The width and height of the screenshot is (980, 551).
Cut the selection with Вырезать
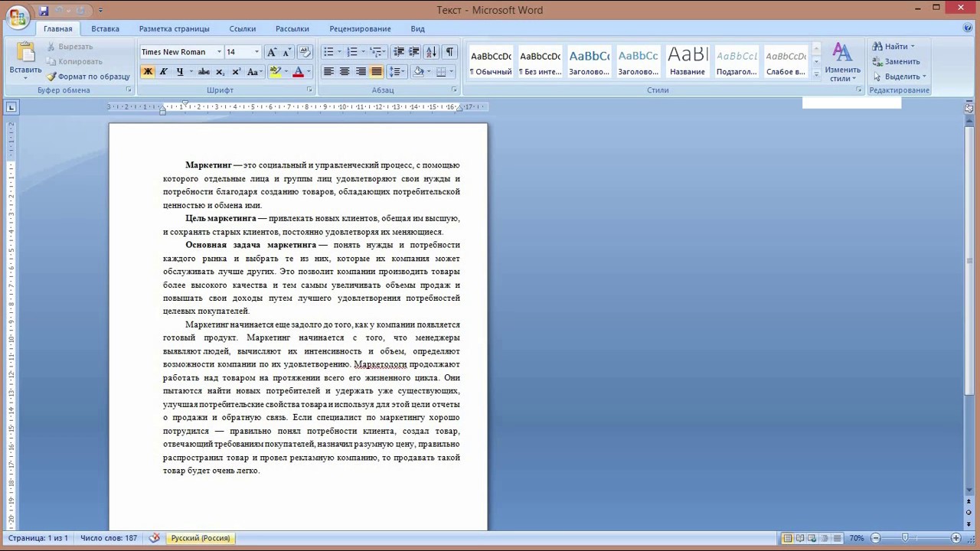click(x=70, y=47)
